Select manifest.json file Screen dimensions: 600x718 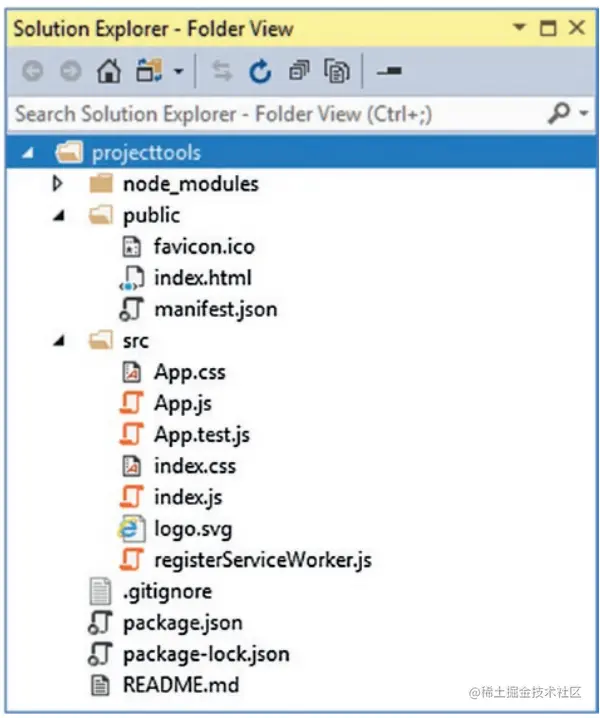(216, 310)
